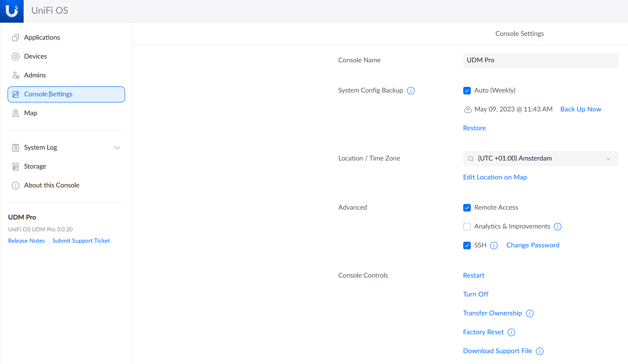
Task: Click the Restore link
Action: pyautogui.click(x=475, y=128)
